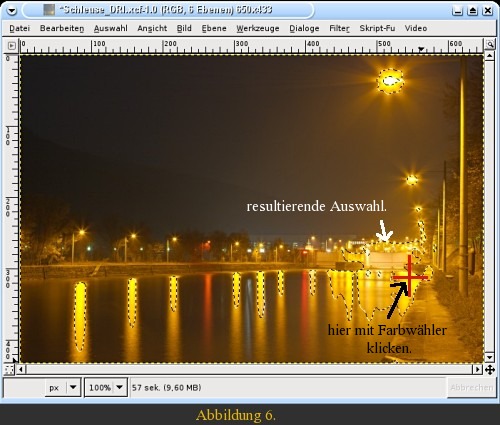
Task: Open the Filter menu
Action: point(339,28)
